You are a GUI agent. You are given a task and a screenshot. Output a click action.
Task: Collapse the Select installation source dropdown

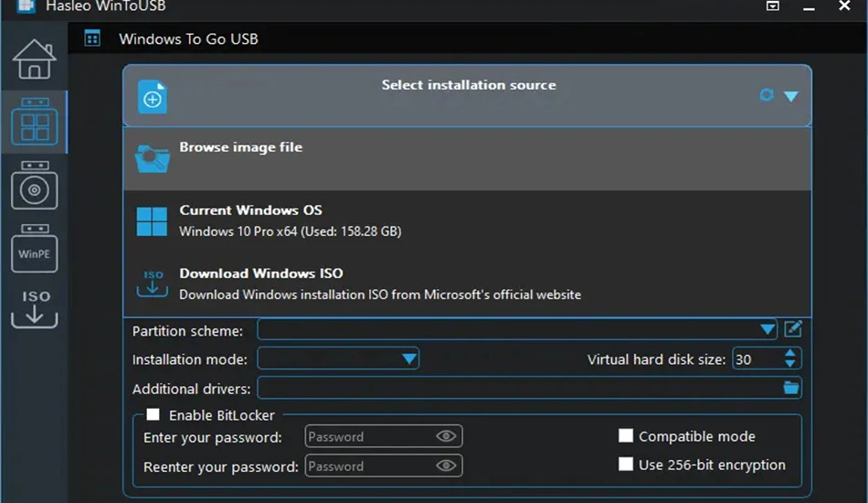791,96
